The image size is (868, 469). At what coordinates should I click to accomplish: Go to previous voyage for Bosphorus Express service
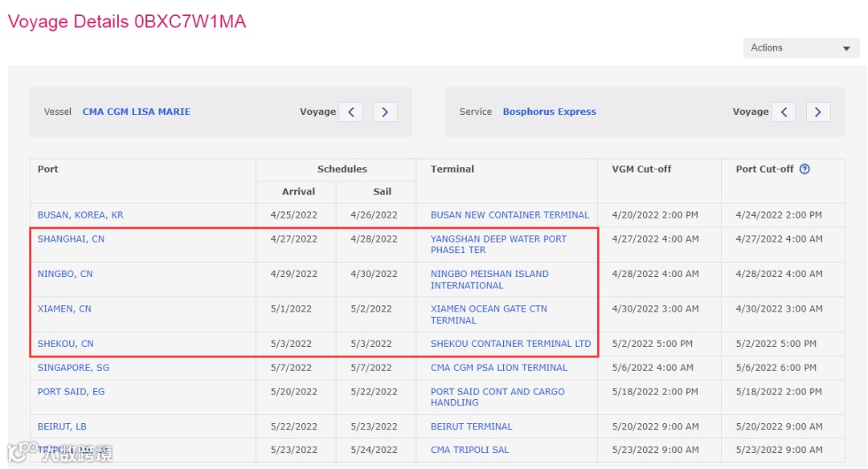(x=784, y=112)
